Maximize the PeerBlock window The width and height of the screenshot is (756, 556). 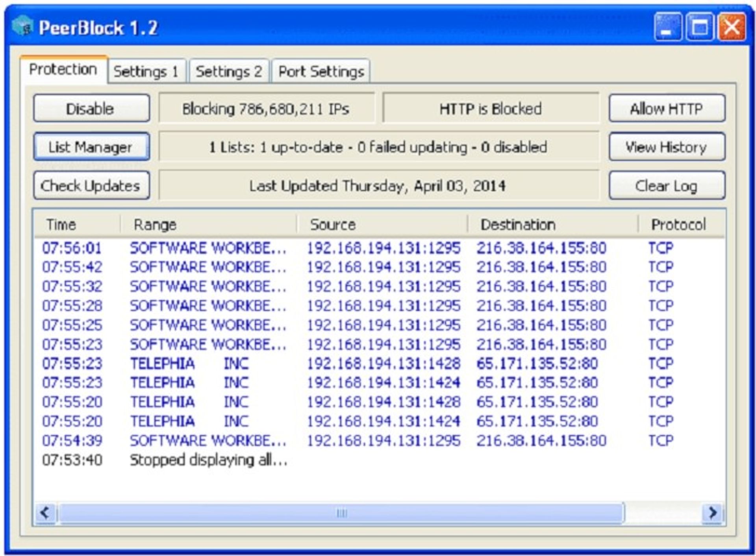700,27
